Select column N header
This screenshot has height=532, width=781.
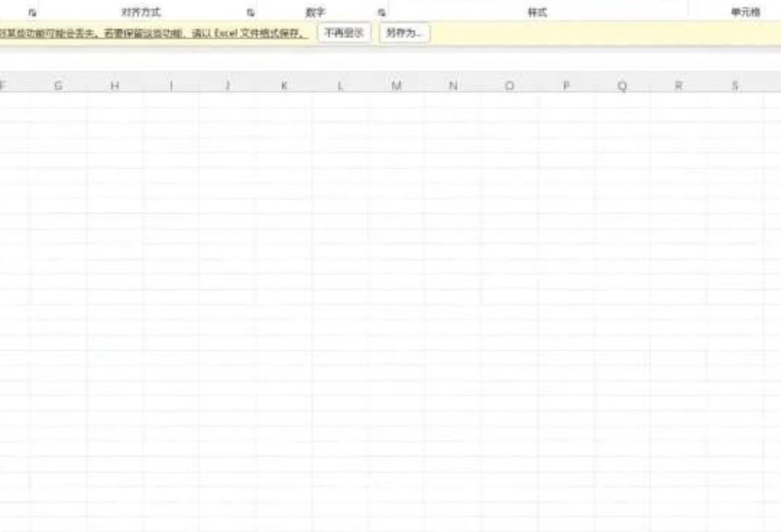453,86
